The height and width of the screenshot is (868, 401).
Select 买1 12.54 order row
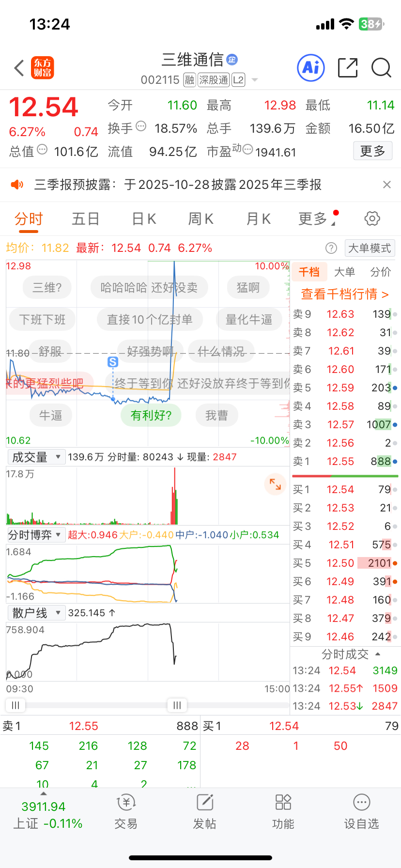coord(345,490)
